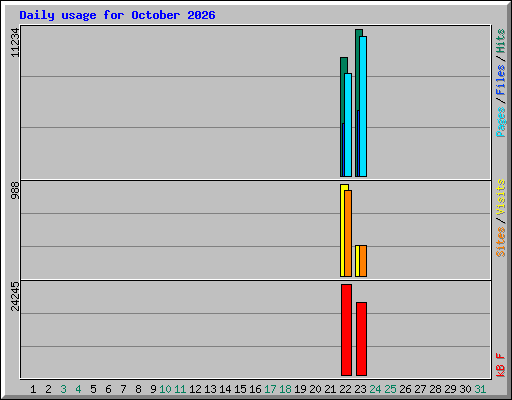Click day label 5 on the x-axis
Screen dimensions: 512x400
click(x=93, y=389)
